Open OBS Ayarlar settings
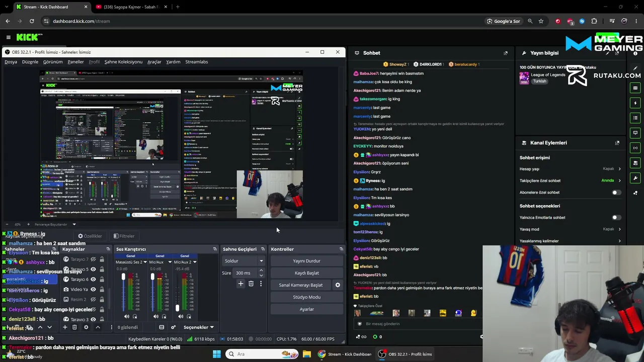 click(x=306, y=309)
